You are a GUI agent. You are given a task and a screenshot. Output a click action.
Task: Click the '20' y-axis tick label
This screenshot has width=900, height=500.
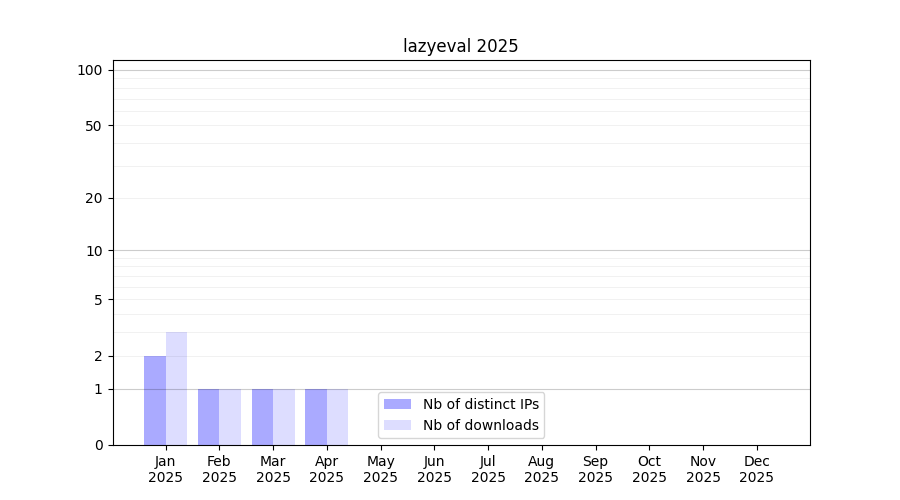click(x=94, y=198)
